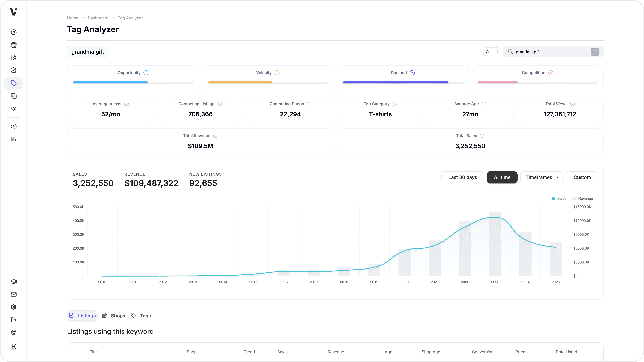This screenshot has height=362, width=644.
Task: Open the Explore compass tool in sidebar
Action: [14, 32]
